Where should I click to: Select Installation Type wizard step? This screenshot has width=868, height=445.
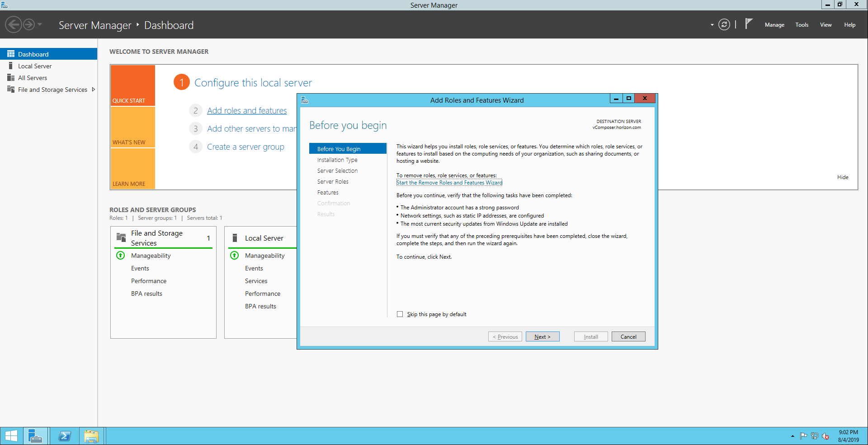(337, 160)
